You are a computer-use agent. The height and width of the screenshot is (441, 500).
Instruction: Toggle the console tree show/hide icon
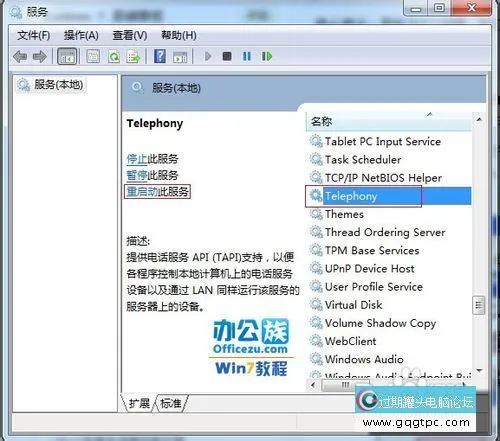[67, 56]
